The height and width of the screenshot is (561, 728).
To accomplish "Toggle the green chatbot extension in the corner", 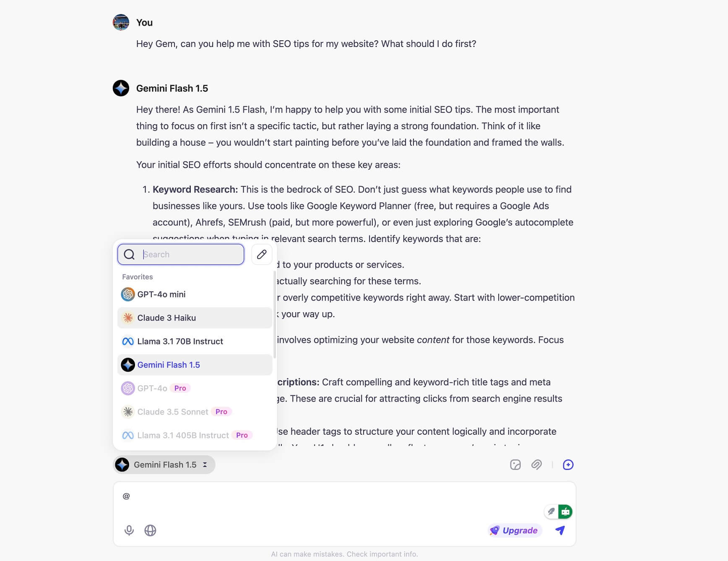I will click(565, 511).
